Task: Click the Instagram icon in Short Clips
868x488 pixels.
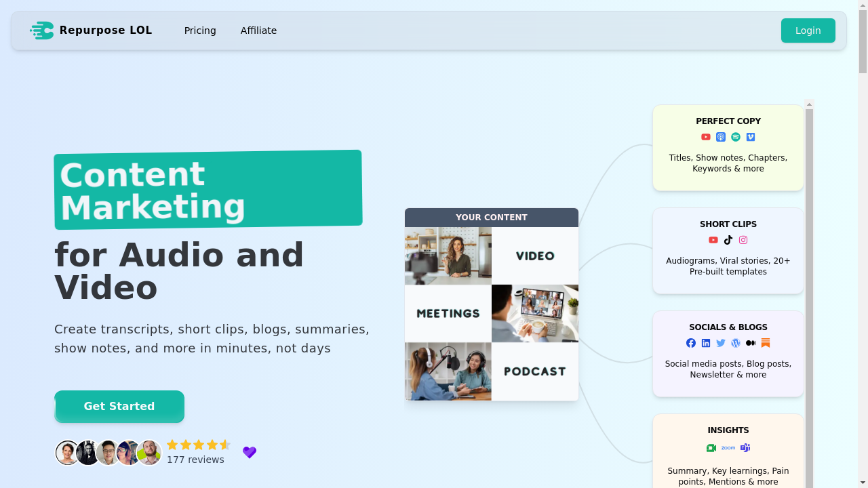Action: (x=743, y=240)
